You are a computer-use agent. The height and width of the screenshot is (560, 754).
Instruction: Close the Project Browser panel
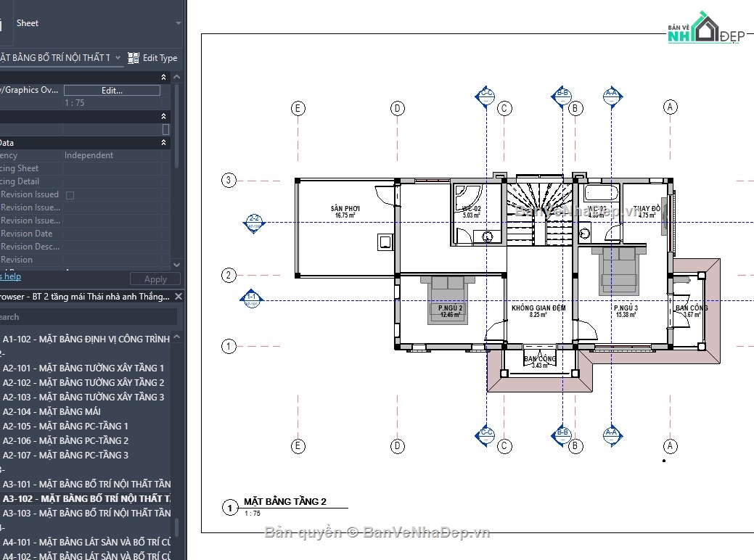coord(179,296)
